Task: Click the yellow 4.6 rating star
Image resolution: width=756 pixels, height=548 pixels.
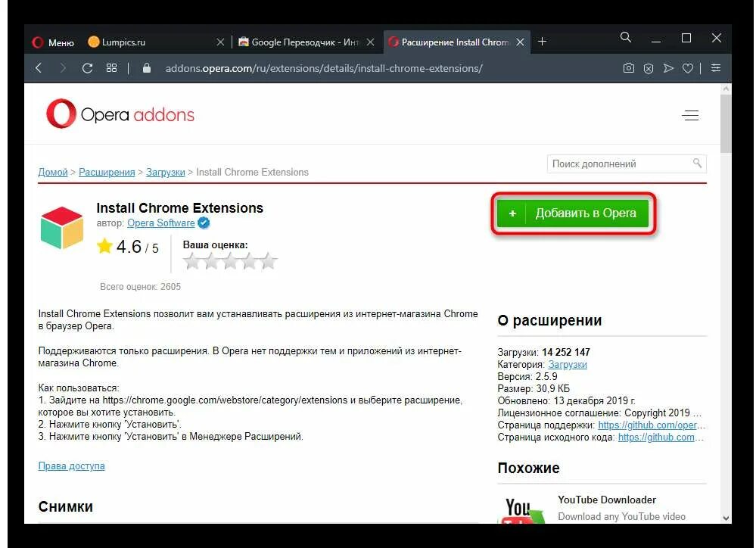Action: coord(104,246)
